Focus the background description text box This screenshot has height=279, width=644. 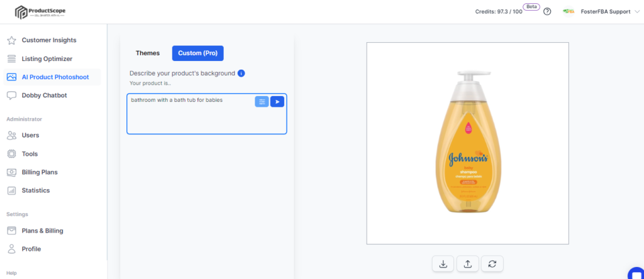(x=206, y=114)
